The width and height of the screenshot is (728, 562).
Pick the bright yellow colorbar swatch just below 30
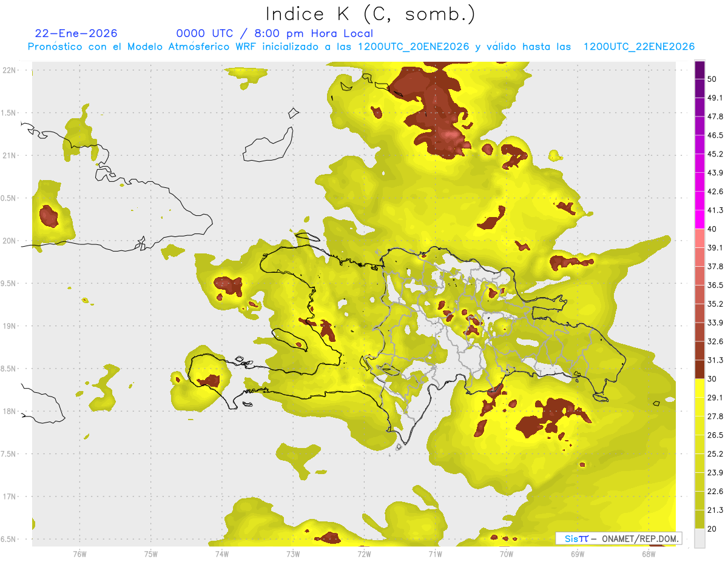click(699, 388)
